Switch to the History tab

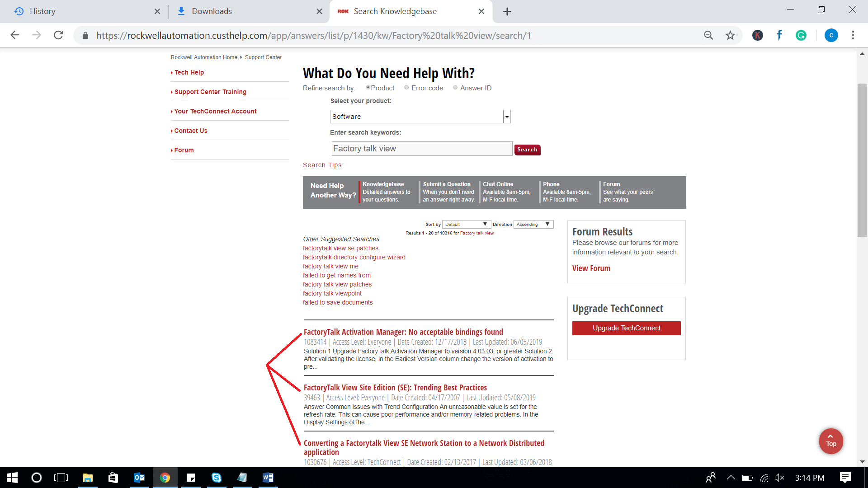pos(42,11)
